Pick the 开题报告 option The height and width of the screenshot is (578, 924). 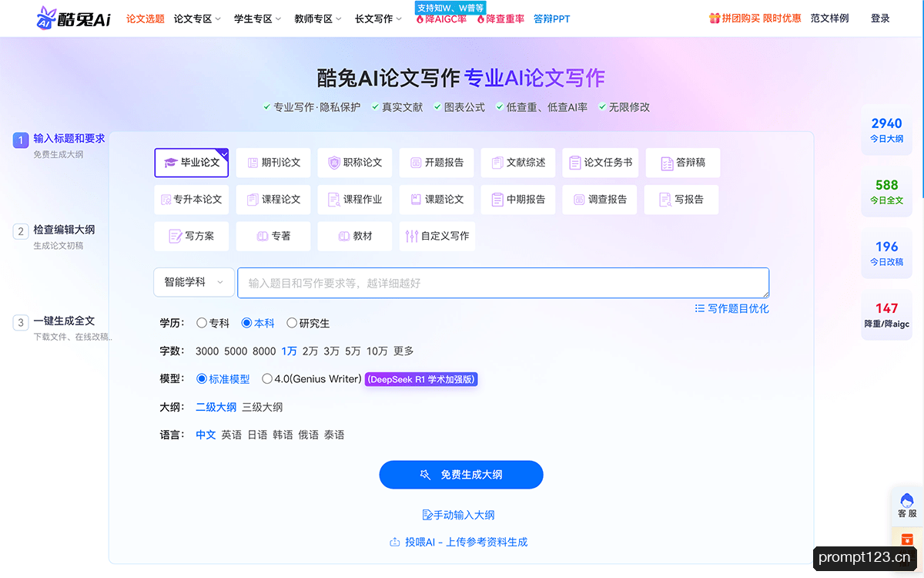click(x=437, y=163)
